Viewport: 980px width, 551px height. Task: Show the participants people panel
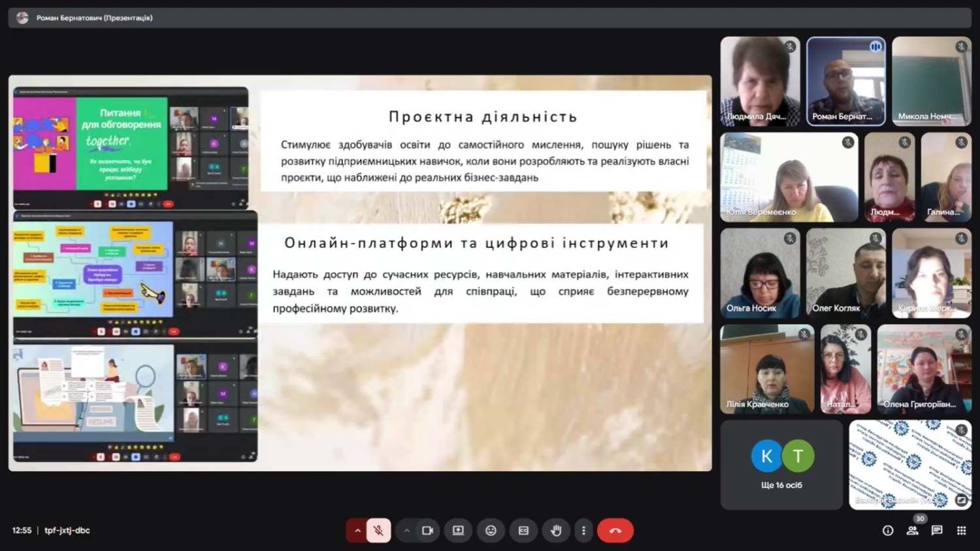click(x=912, y=531)
